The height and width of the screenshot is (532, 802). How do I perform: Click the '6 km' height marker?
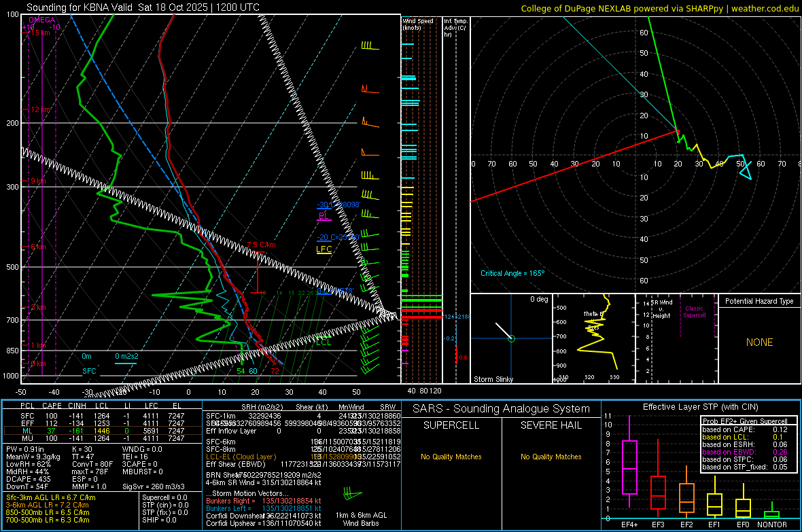click(38, 247)
